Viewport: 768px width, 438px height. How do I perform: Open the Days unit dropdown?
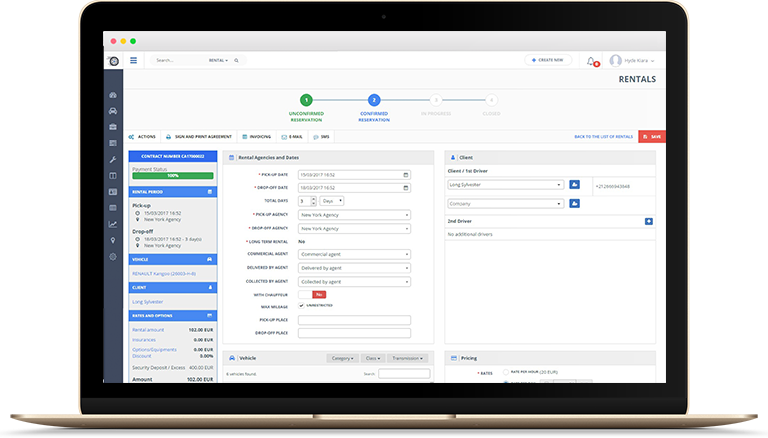(x=332, y=201)
